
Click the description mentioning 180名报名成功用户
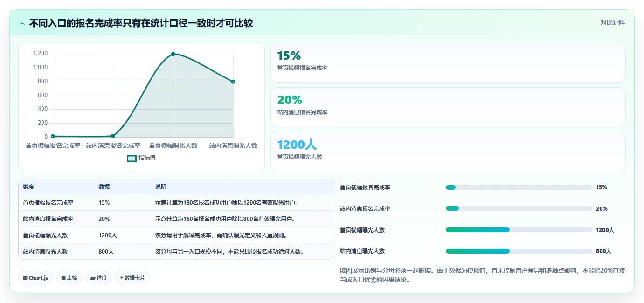click(x=227, y=203)
